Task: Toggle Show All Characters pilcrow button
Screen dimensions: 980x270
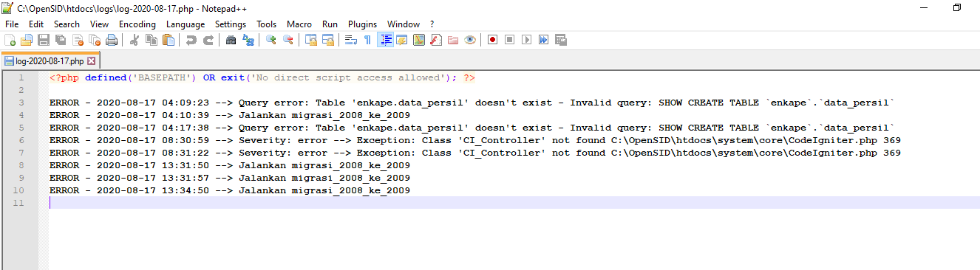Action: pyautogui.click(x=368, y=40)
